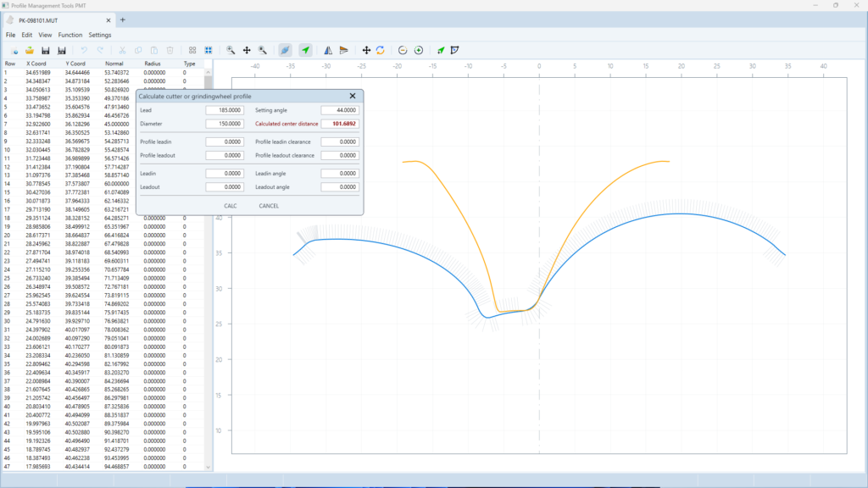Screen dimensions: 868x488
Task: Click the X Coord column header
Action: tap(36, 64)
